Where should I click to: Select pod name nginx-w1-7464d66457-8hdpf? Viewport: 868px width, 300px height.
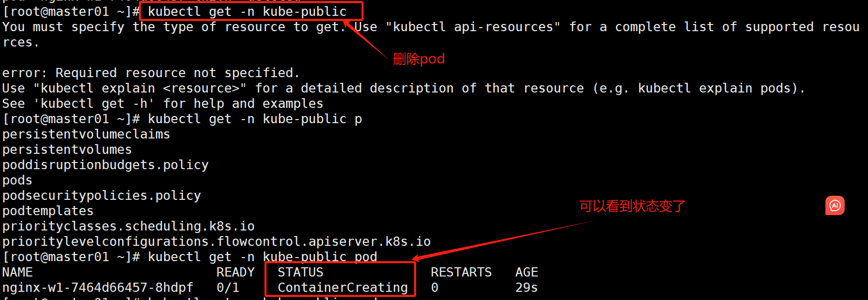coord(98,288)
